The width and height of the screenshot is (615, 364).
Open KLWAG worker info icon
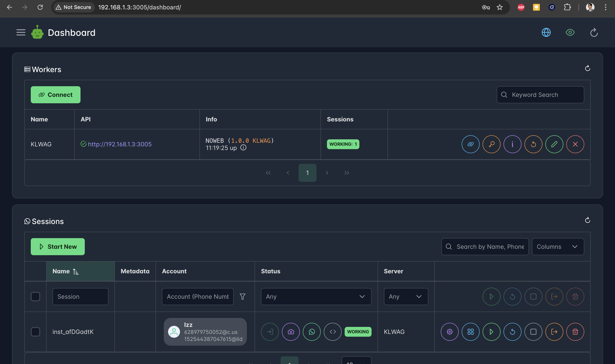pos(512,144)
